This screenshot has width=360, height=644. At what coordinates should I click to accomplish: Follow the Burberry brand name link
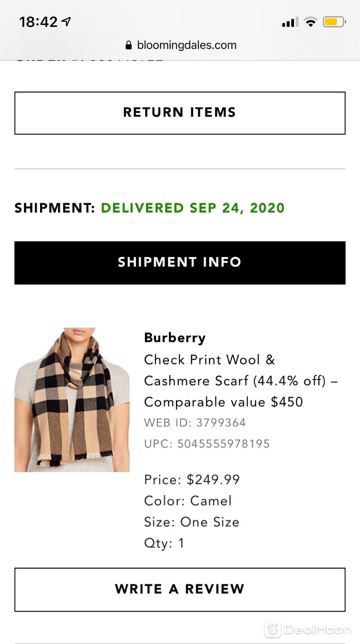pos(175,338)
